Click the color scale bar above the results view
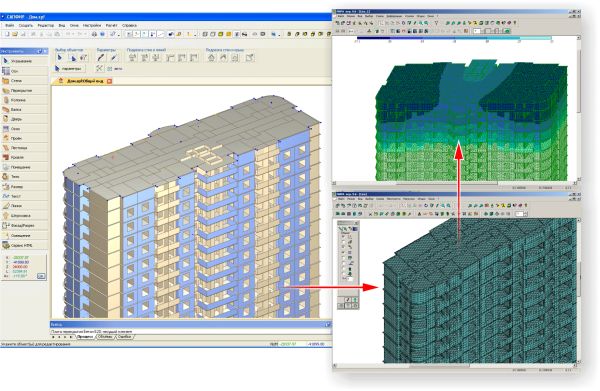 point(454,38)
